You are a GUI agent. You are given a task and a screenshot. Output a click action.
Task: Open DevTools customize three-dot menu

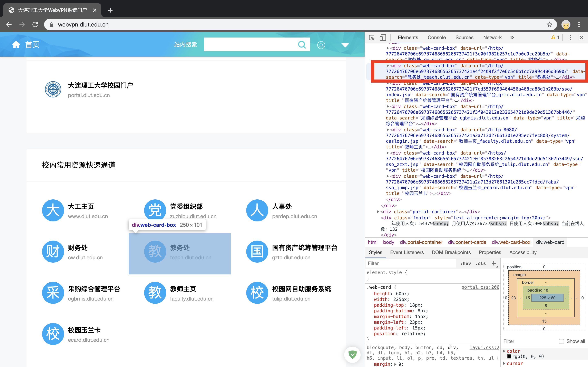point(570,38)
